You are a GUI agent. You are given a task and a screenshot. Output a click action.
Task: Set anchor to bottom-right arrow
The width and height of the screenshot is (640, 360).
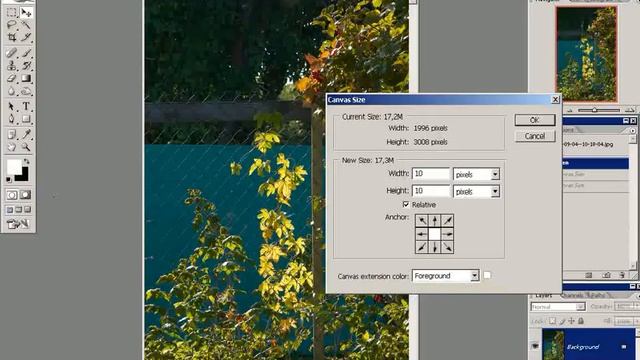pyautogui.click(x=447, y=247)
